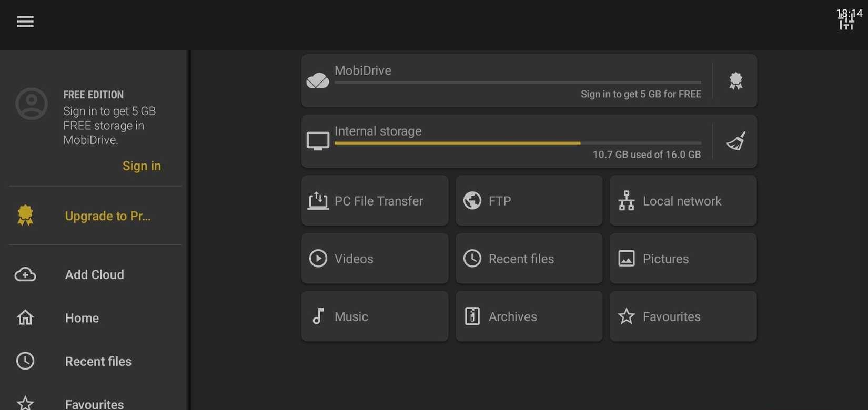Open the Local network tile

[x=683, y=201]
